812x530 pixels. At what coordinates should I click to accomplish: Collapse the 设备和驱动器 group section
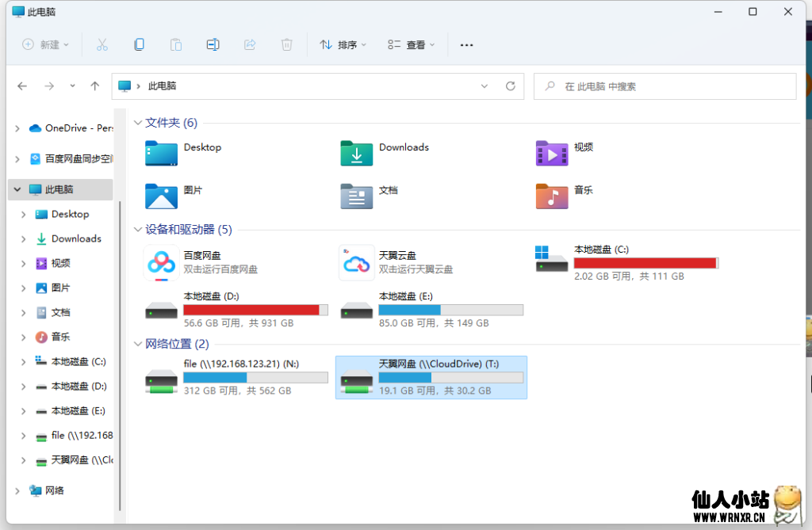point(138,230)
